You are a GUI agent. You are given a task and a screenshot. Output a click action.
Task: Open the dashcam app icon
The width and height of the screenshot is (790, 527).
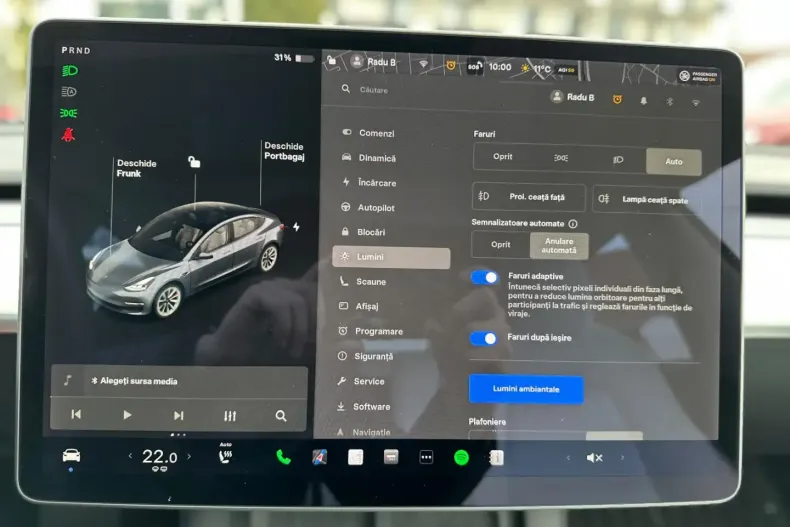tap(391, 457)
